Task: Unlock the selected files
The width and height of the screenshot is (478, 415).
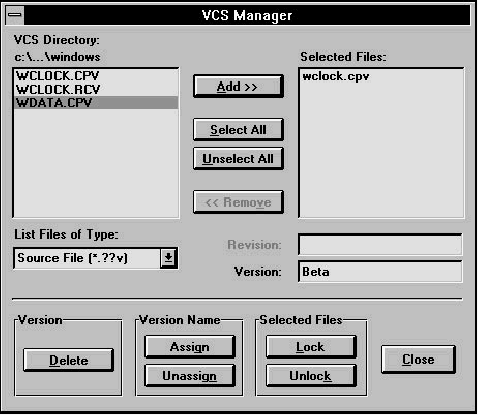Action: 311,376
